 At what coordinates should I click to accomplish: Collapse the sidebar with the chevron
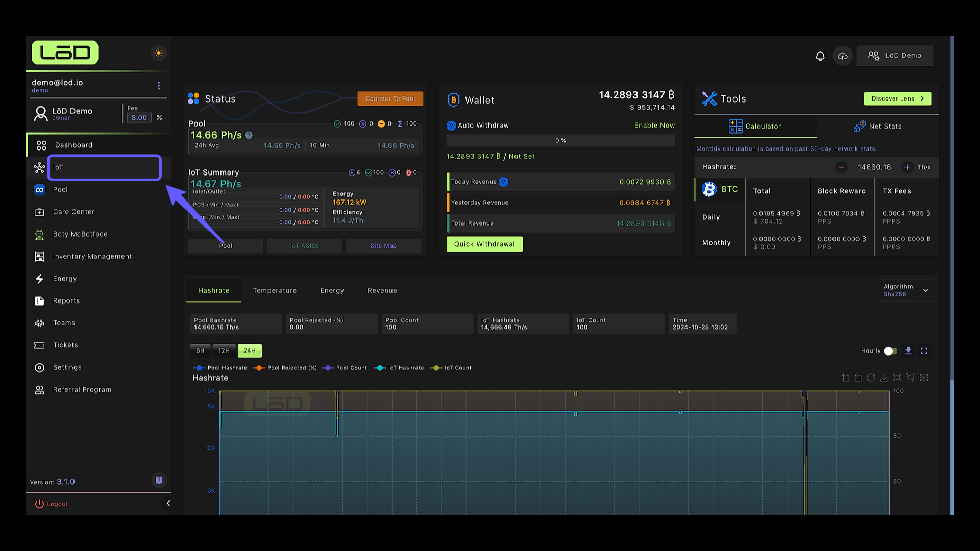(168, 503)
